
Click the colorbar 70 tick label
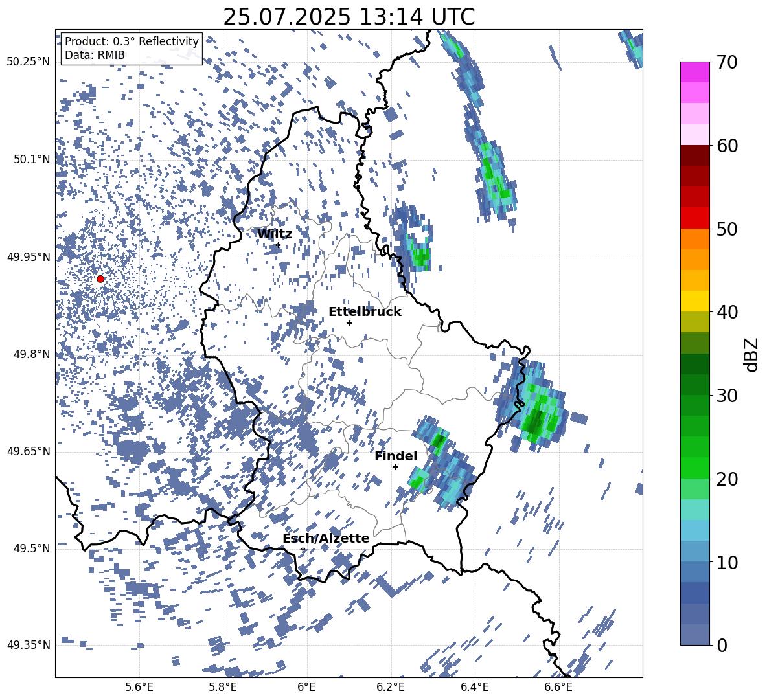pos(727,62)
